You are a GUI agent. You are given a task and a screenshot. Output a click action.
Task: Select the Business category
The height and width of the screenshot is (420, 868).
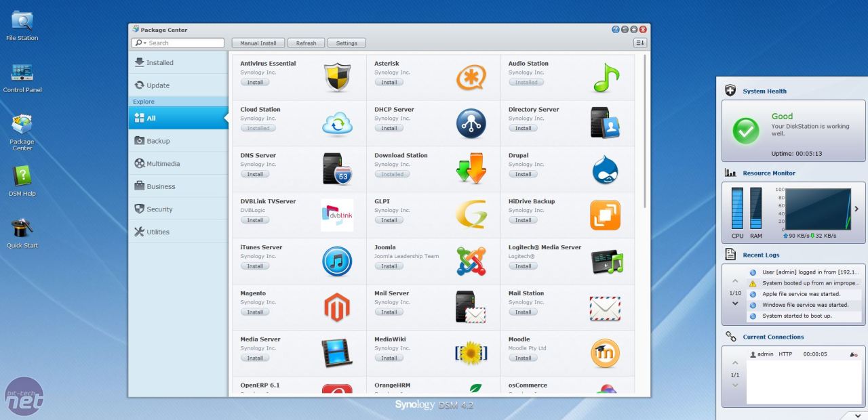pos(178,186)
